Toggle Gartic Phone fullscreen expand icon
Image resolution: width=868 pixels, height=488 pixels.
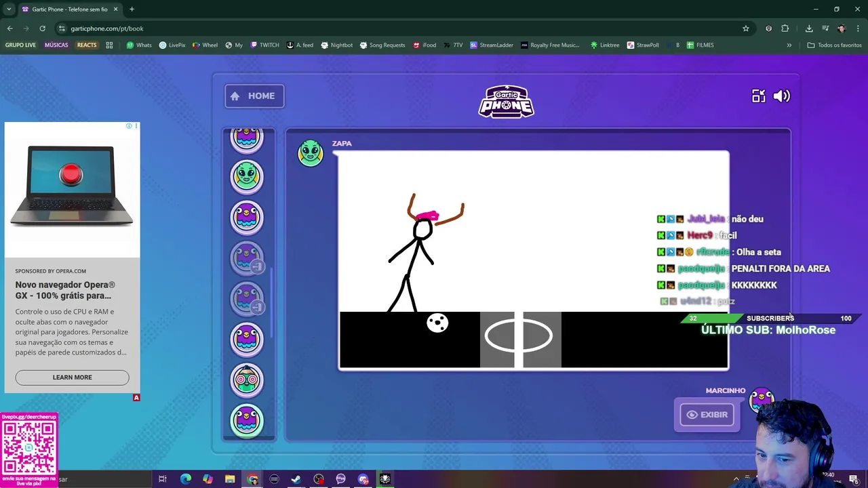click(758, 96)
